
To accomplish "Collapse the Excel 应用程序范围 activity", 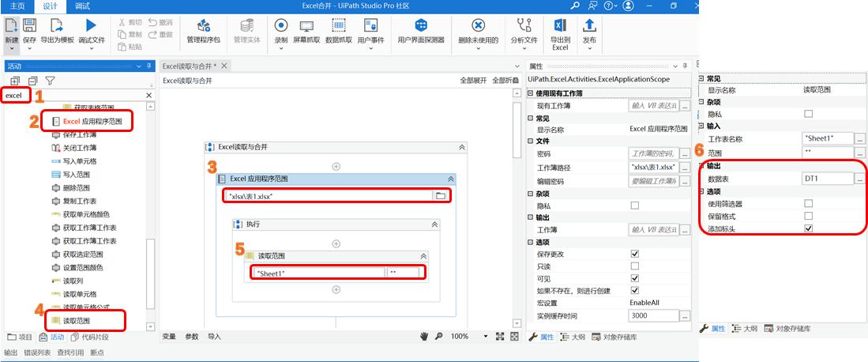I will pyautogui.click(x=451, y=179).
